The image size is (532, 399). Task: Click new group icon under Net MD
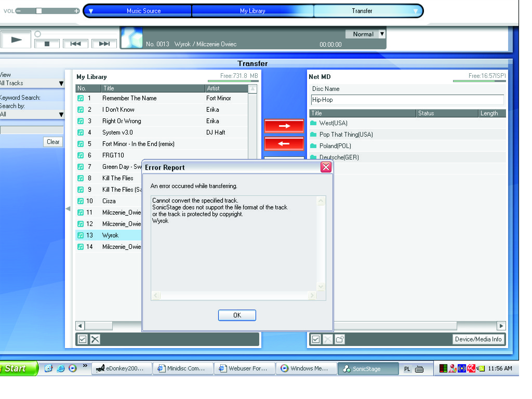tap(340, 339)
